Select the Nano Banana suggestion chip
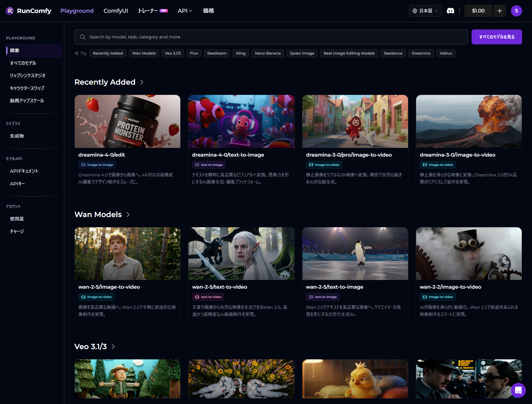The width and height of the screenshot is (532, 404). click(x=267, y=53)
